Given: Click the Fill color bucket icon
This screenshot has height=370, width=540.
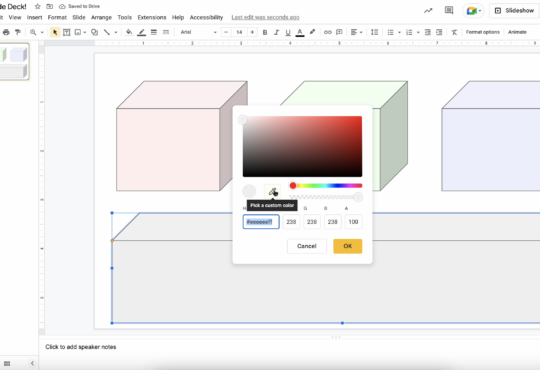Looking at the screenshot, I should coord(129,32).
